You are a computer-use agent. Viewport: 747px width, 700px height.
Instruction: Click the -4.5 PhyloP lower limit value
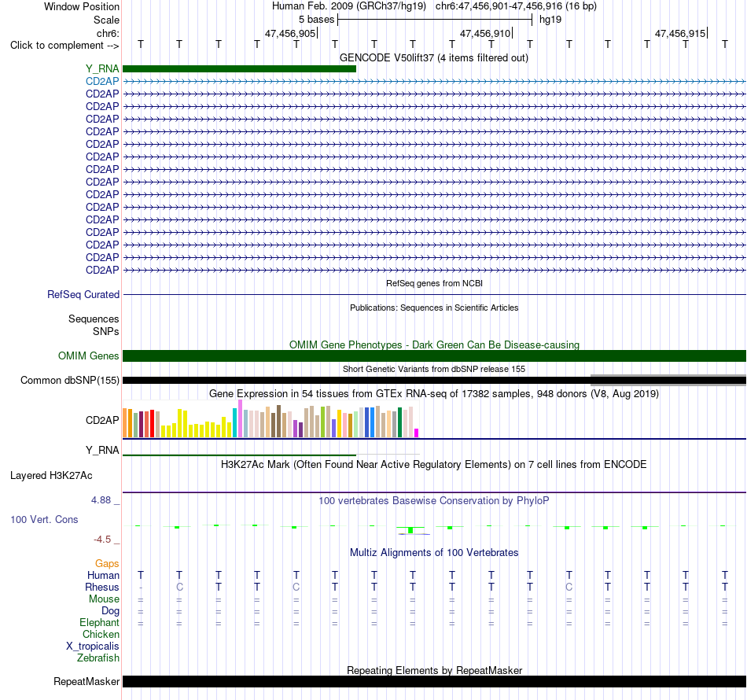tap(102, 540)
